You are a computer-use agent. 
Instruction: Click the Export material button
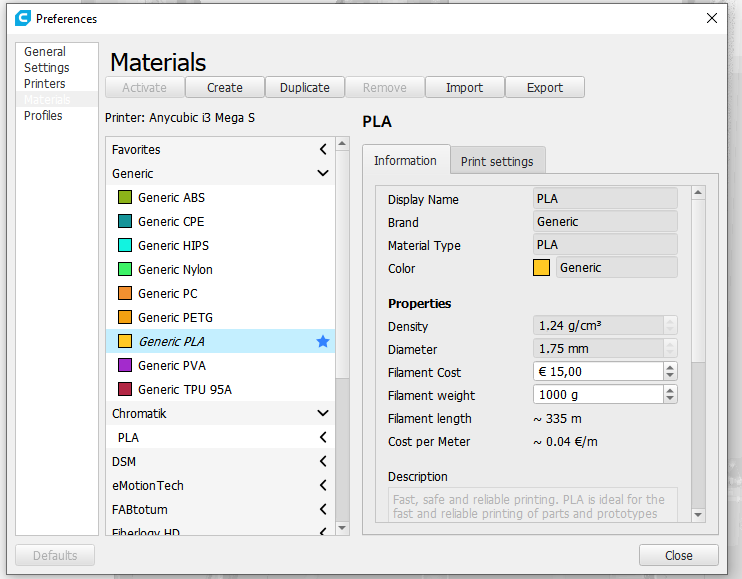click(545, 88)
